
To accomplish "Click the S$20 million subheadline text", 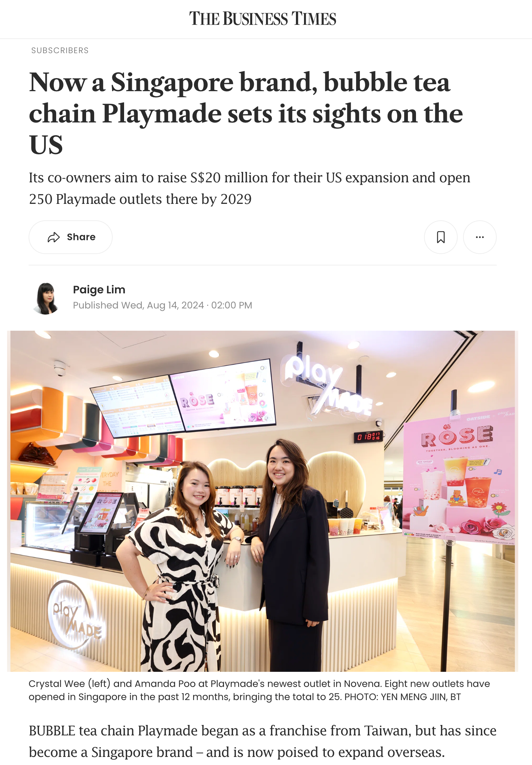I will point(250,188).
